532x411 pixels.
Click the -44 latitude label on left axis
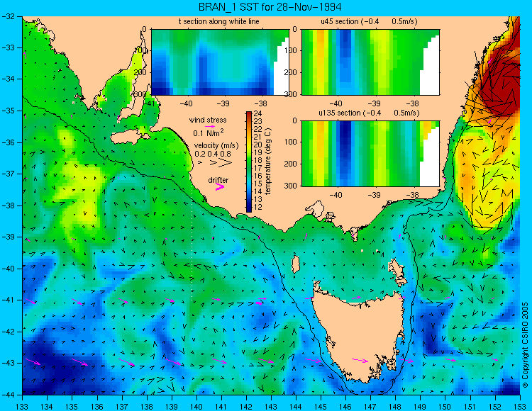9,395
